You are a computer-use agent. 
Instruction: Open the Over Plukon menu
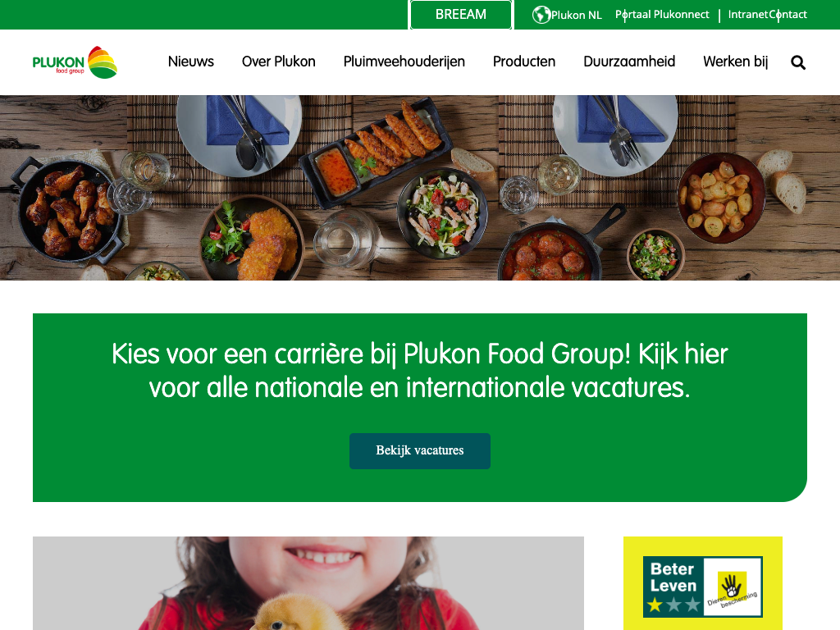279,62
